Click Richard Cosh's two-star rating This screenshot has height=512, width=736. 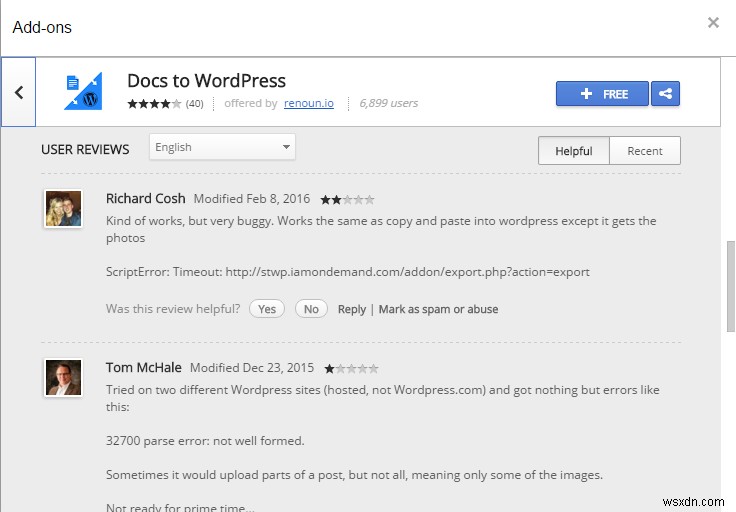346,199
